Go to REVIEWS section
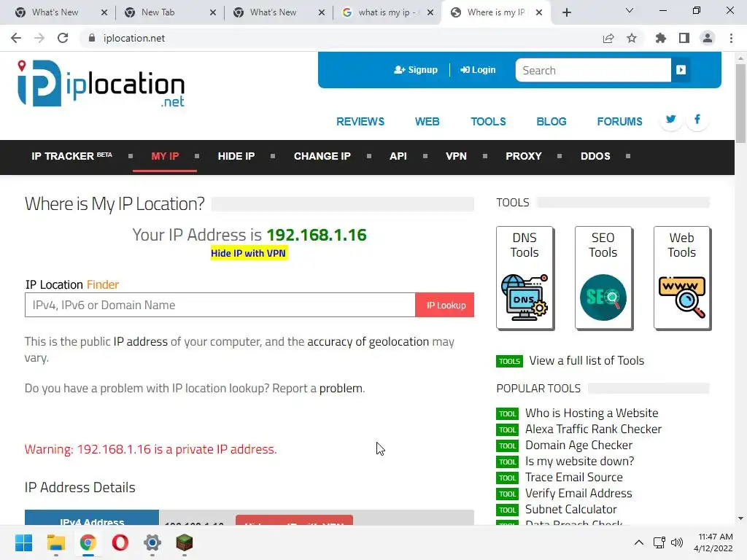Screen dimensions: 747x560 pos(360,122)
